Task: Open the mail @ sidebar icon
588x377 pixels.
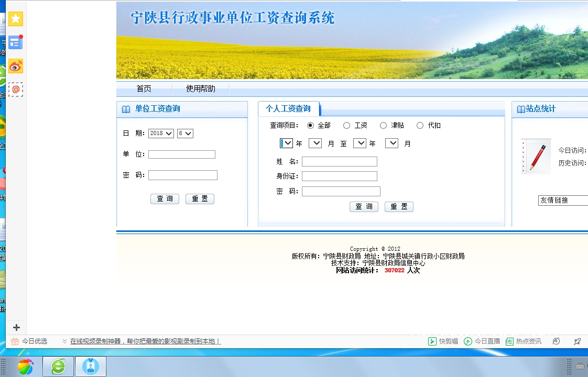Action: coord(16,90)
